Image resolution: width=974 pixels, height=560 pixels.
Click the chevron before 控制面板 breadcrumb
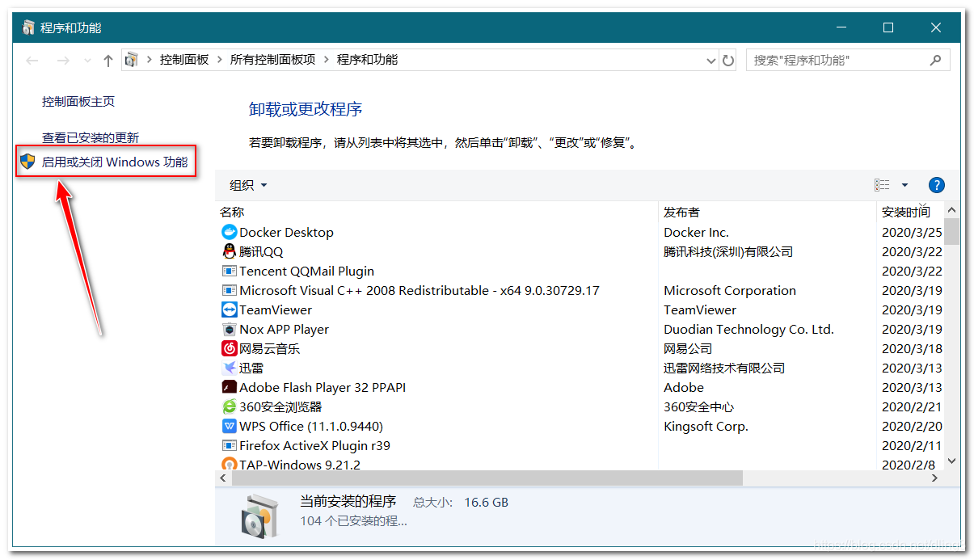[150, 60]
